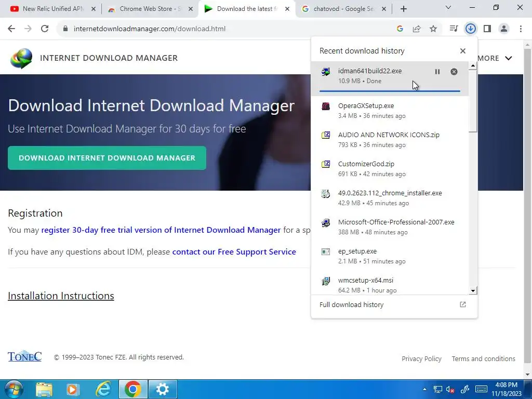The image size is (532, 399).
Task: Close the New Relic tab
Action: click(94, 9)
